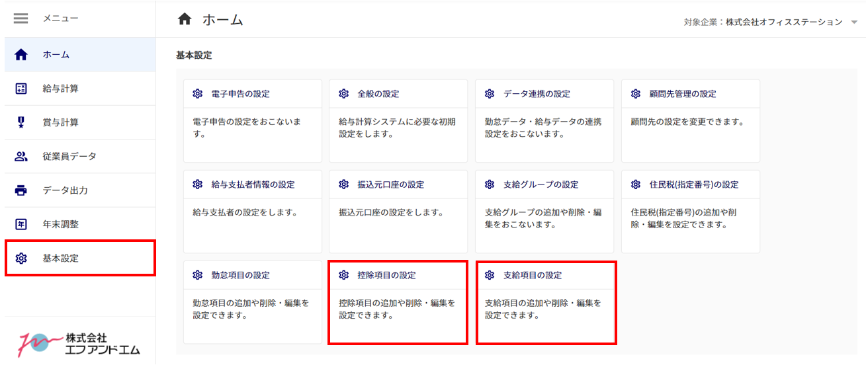Click the calculator icon beside 給与計算

coord(21,89)
